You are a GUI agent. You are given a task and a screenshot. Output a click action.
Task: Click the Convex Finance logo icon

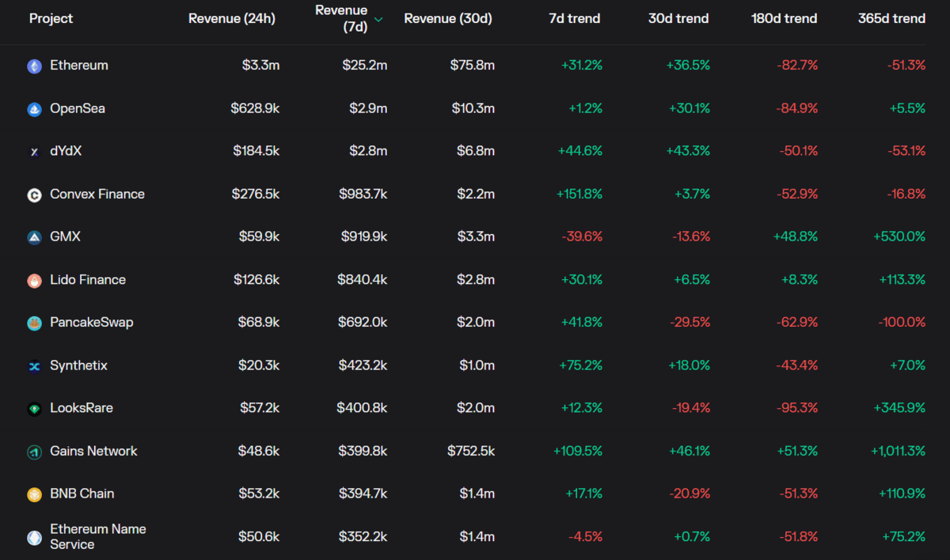coord(35,195)
